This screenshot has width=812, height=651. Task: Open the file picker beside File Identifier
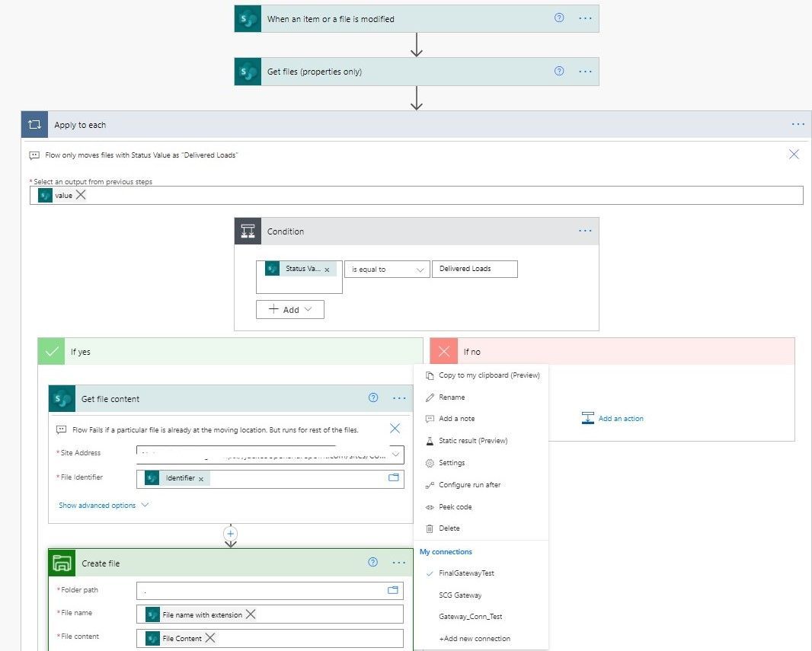[x=393, y=477]
